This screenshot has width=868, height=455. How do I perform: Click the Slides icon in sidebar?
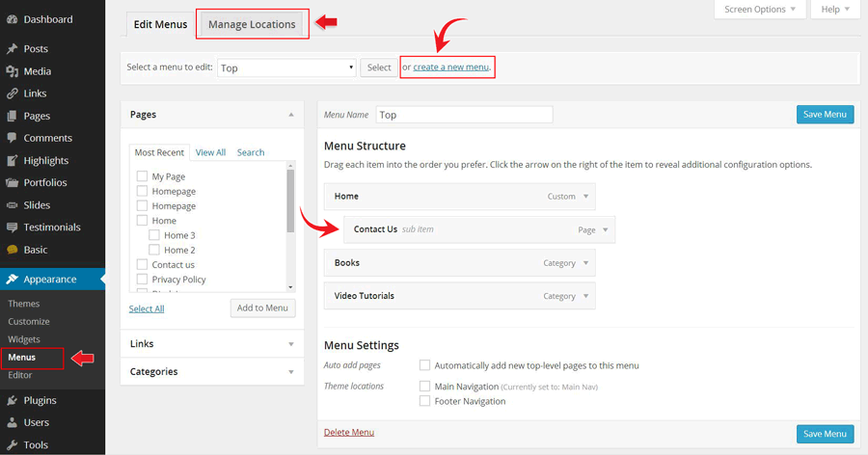pos(12,205)
